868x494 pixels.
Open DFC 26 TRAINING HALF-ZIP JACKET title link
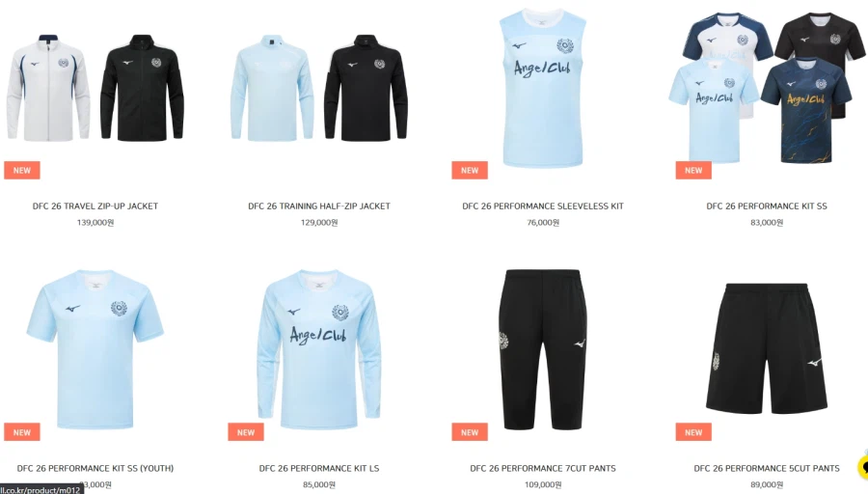tap(319, 206)
